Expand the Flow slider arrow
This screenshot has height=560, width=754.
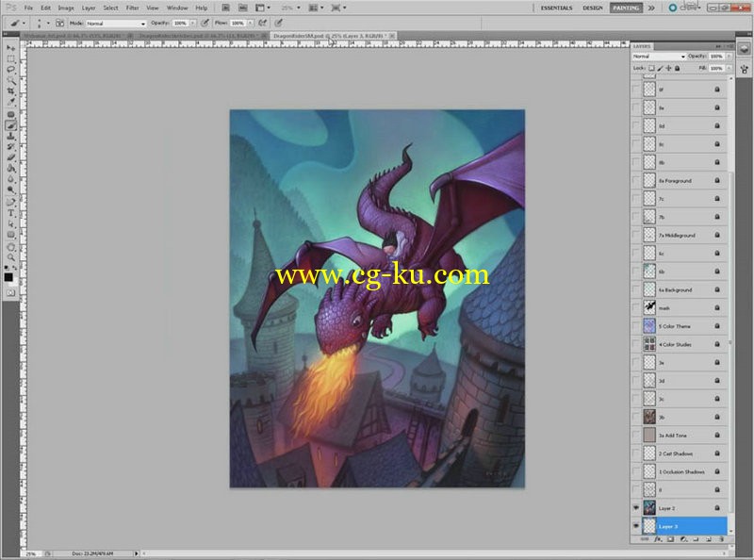(250, 23)
